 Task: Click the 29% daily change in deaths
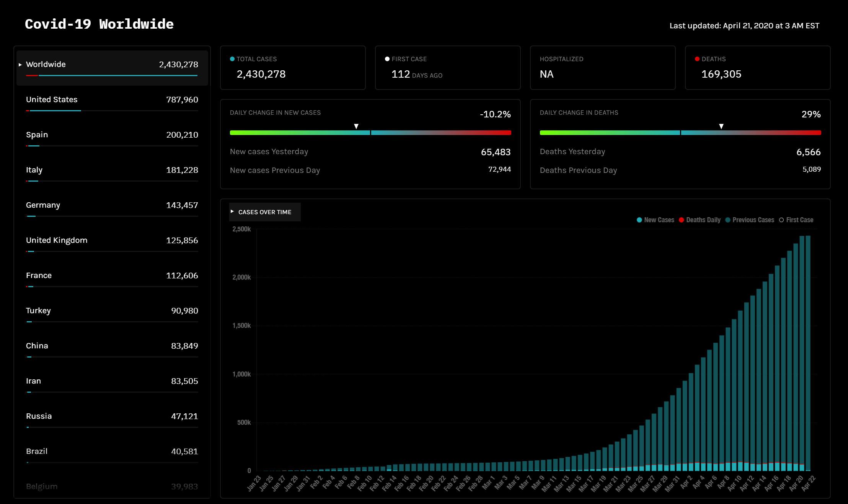click(811, 114)
